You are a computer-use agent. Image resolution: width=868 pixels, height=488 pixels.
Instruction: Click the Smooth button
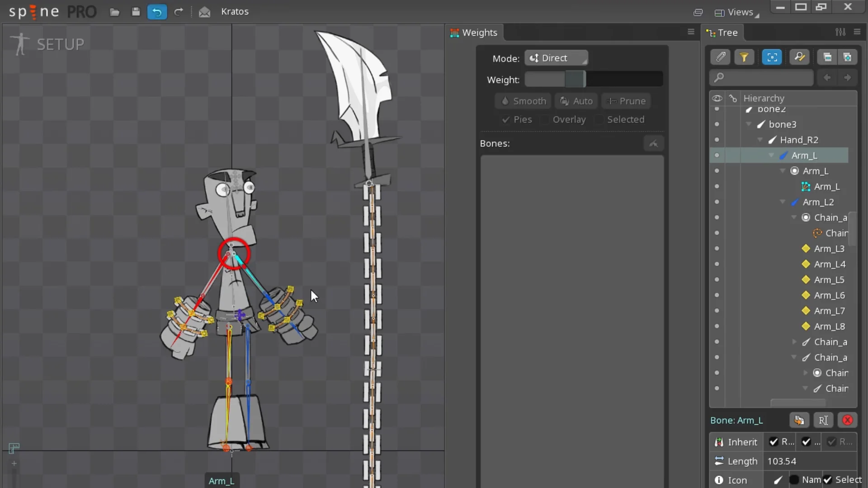coord(523,101)
